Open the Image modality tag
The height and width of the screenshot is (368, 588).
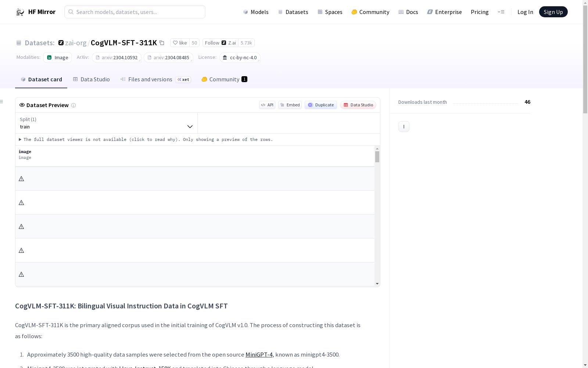58,57
